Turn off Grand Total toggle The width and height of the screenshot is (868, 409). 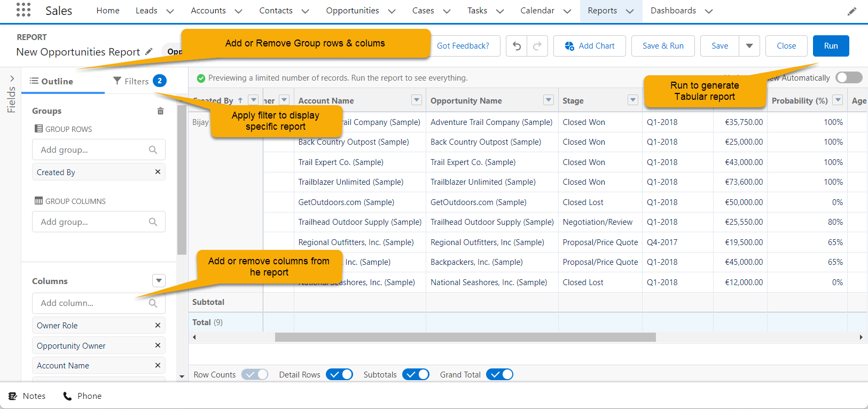tap(500, 374)
